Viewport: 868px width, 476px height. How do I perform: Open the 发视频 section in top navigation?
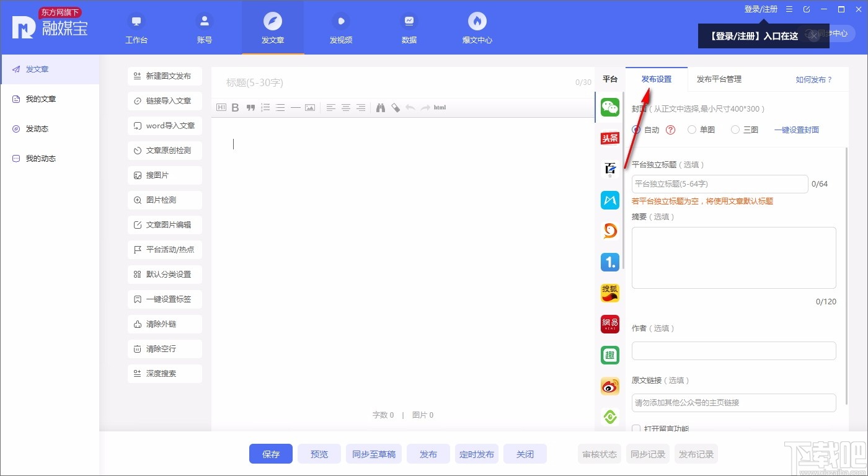(340, 28)
